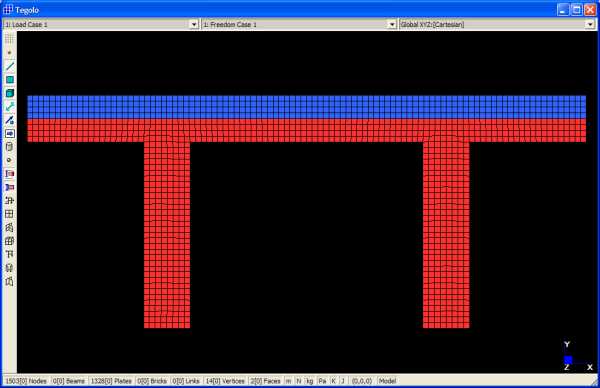The height and width of the screenshot is (388, 600).
Task: Click the red flag toolbar icon
Action: tap(10, 174)
